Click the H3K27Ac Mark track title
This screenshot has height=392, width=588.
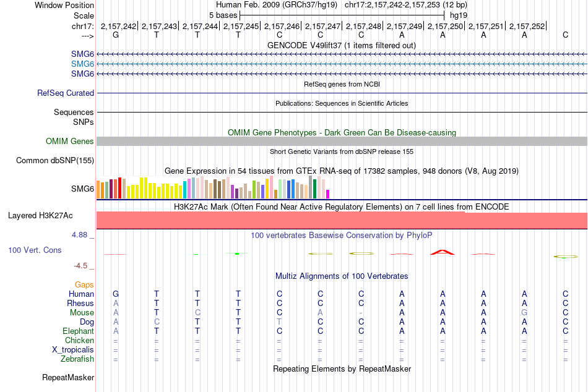click(342, 207)
